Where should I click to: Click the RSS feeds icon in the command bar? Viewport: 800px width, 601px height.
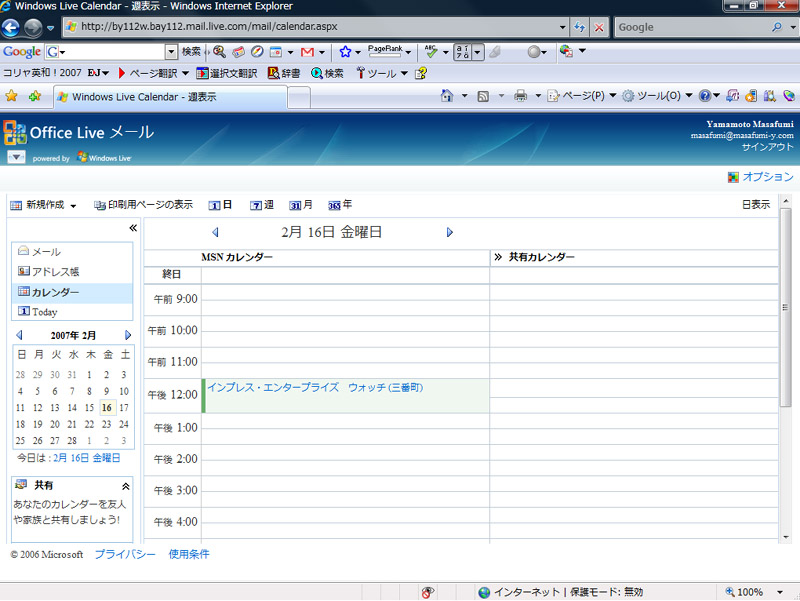(483, 96)
